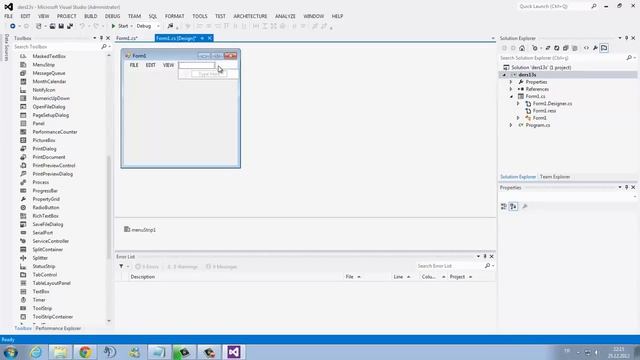This screenshot has height=360, width=640.
Task: Click the Start debugging play button
Action: pos(113,26)
